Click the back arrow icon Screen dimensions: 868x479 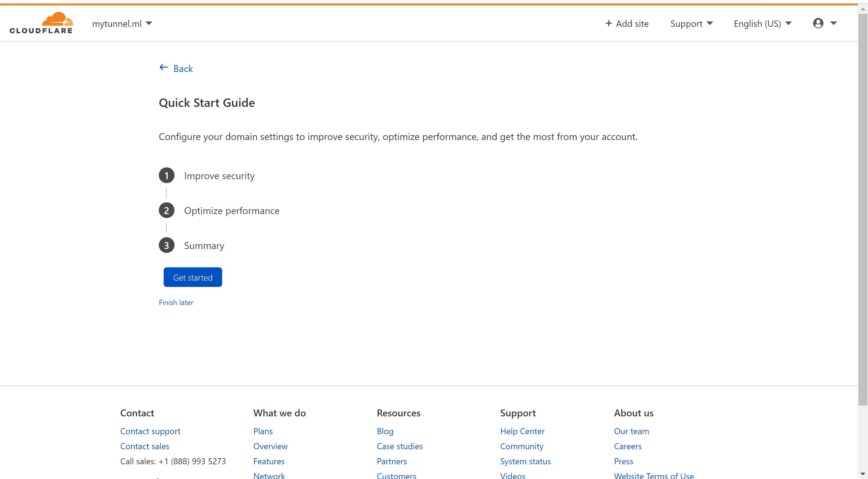pos(163,68)
